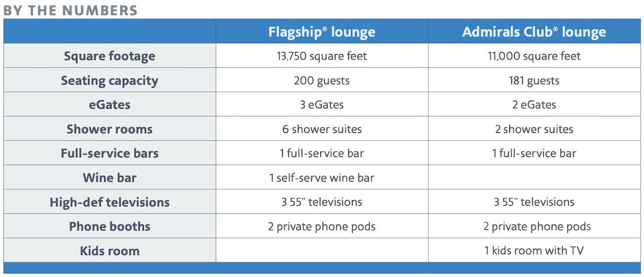Select the Square footage row label
This screenshot has width=644, height=277.
[x=109, y=56]
